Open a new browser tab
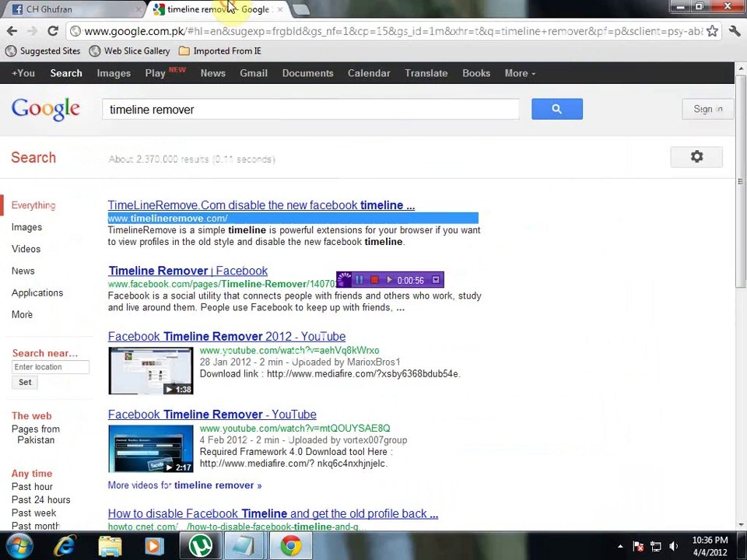 (300, 9)
